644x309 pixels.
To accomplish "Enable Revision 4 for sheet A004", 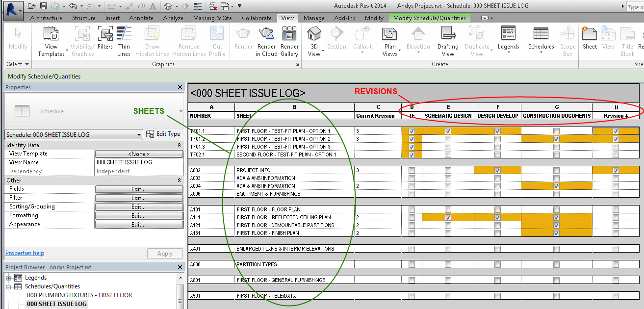I will (617, 186).
